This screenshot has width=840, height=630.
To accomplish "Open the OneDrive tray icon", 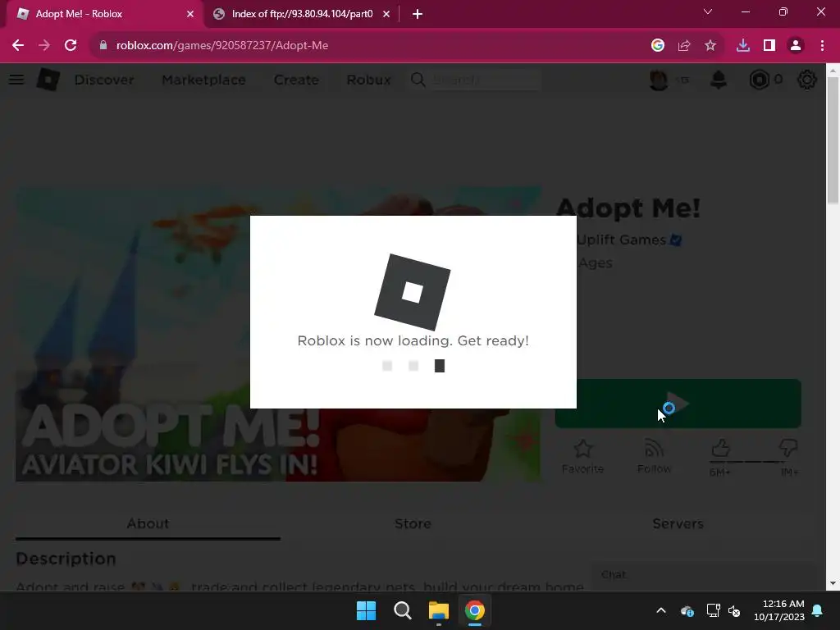I will click(x=687, y=610).
